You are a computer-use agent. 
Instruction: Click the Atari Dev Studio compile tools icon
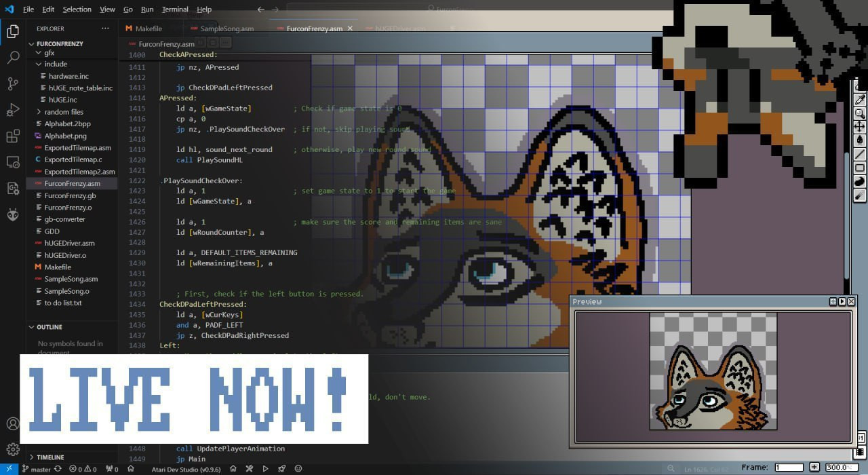tap(249, 469)
